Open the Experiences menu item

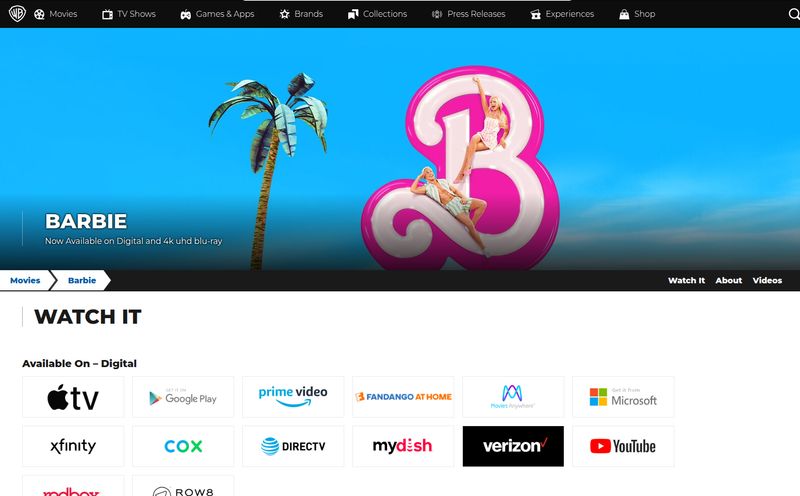click(x=569, y=14)
